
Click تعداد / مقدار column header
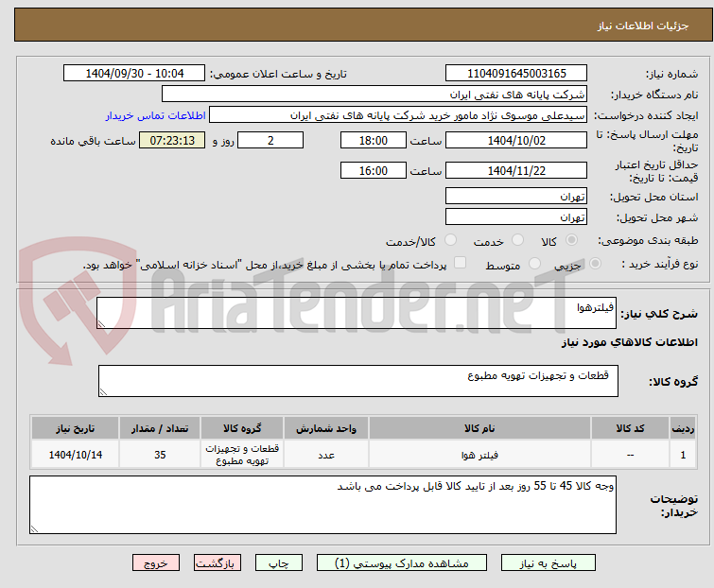point(160,428)
